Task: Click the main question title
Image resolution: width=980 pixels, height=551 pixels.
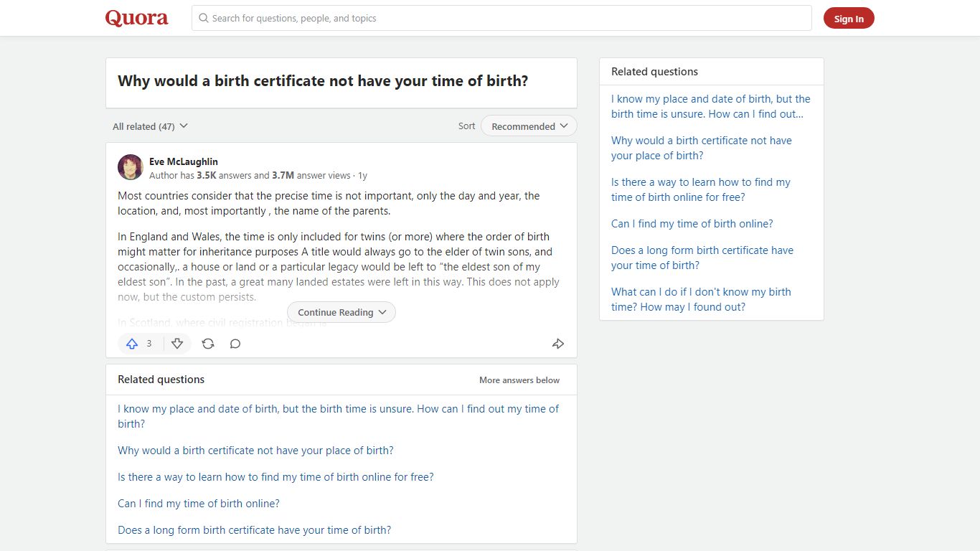Action: pos(323,81)
